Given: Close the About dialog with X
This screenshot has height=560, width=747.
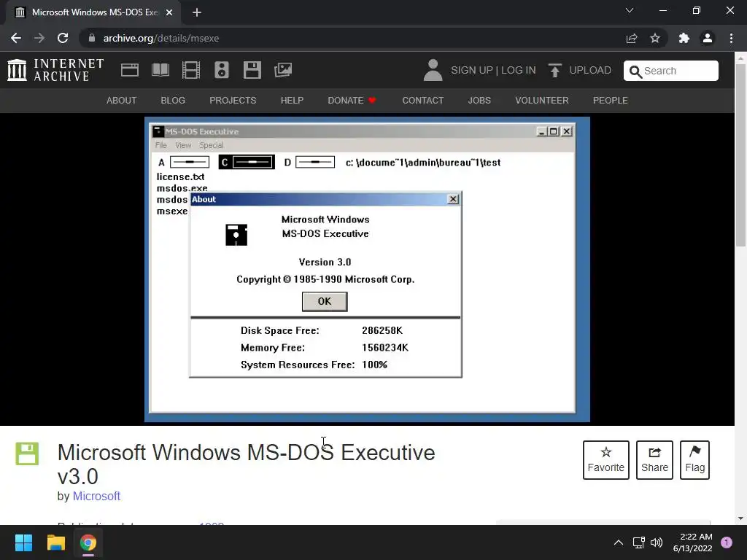Looking at the screenshot, I should [x=454, y=199].
